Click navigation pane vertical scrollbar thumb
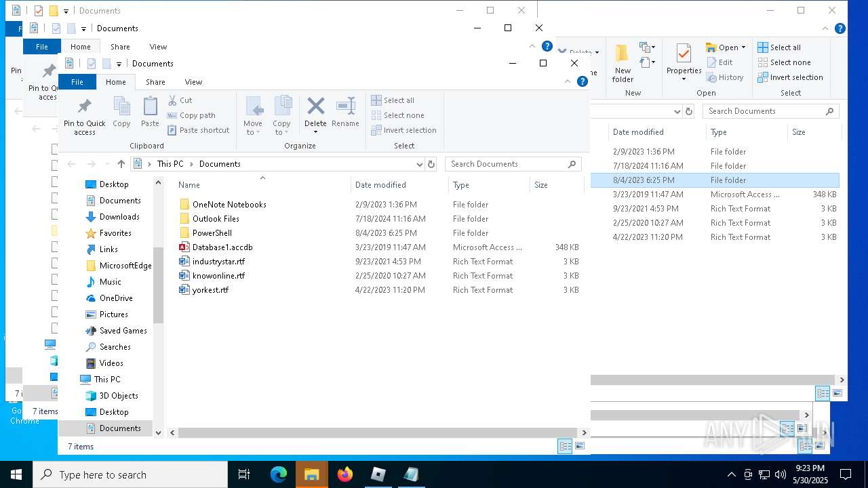Screen dimensions: 868x488 coord(159,285)
